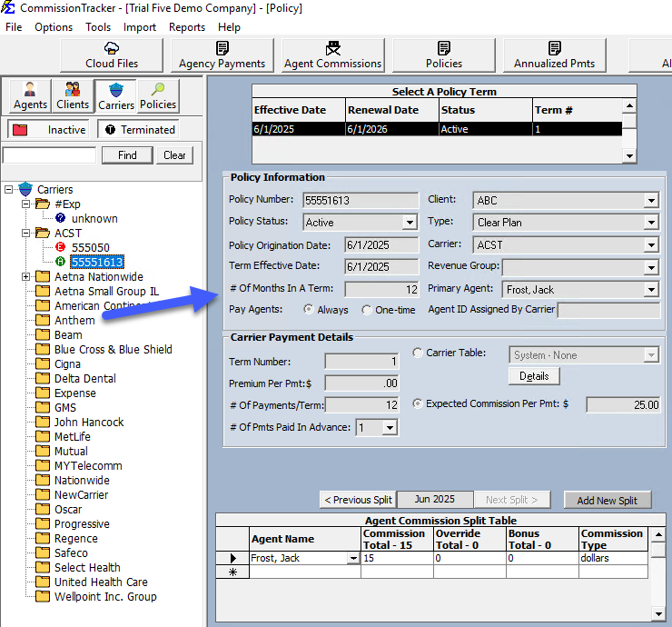
Task: Expand the Aetna Nationwide carrier node
Action: (26, 277)
